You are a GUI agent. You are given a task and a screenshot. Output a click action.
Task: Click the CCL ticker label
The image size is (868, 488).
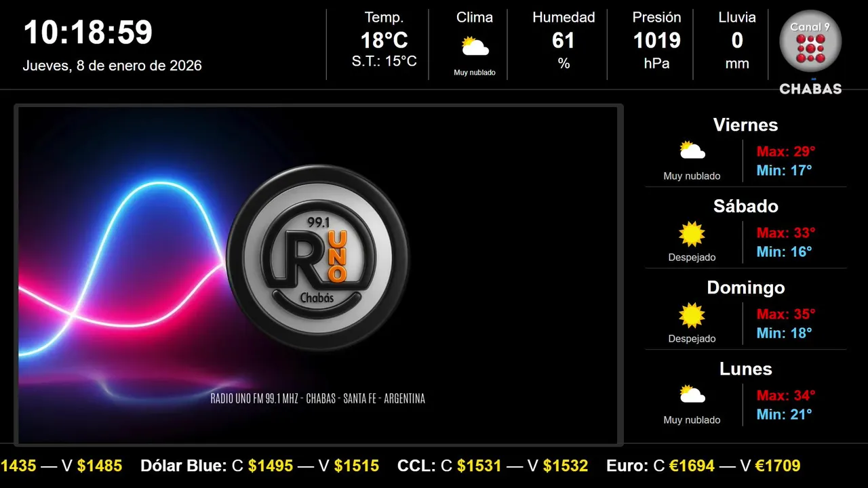[416, 466]
